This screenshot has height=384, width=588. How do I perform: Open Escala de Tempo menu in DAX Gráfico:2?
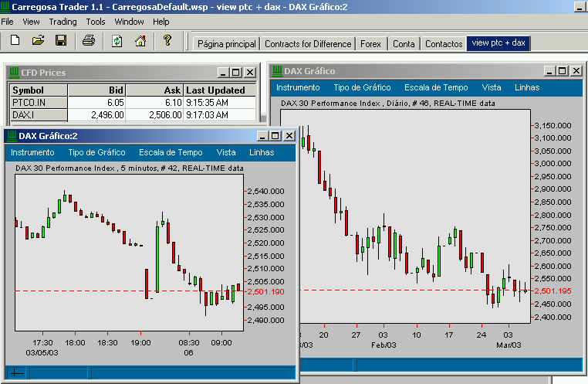tap(171, 152)
